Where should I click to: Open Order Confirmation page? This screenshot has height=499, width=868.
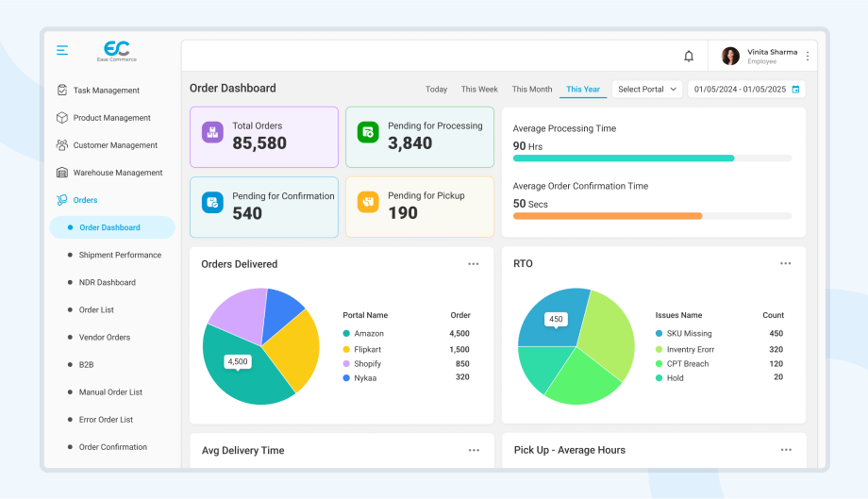(113, 446)
